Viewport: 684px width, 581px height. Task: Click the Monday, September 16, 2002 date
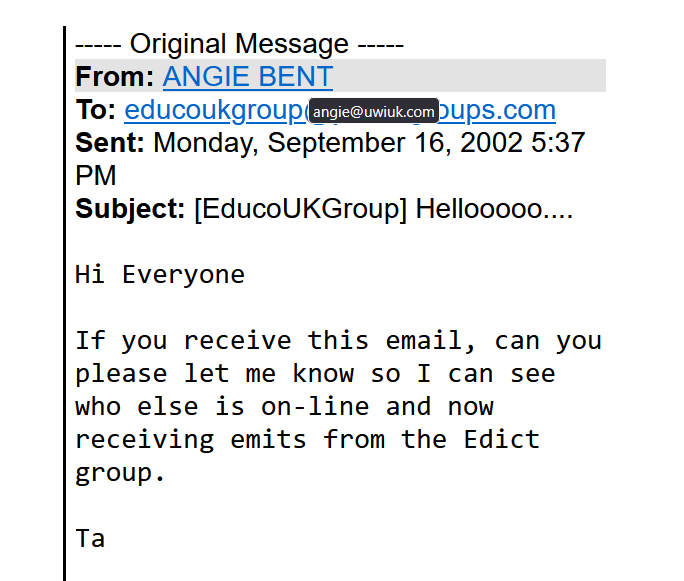click(x=337, y=143)
